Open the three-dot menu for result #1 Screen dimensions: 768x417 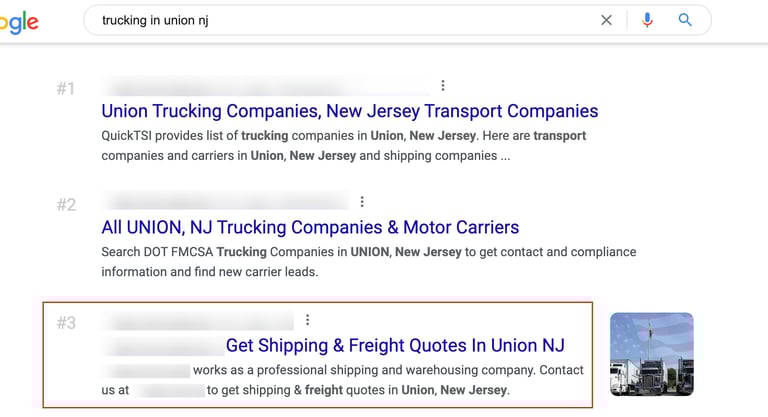tap(443, 86)
